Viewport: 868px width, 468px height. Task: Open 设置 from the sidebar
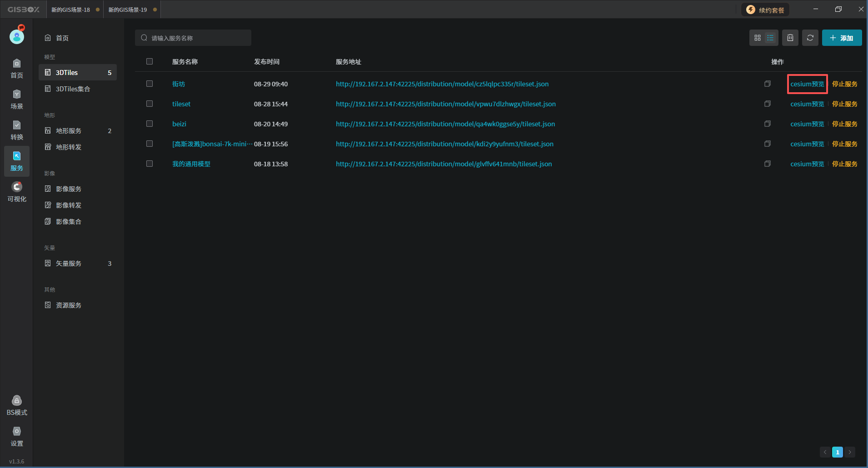[17, 437]
